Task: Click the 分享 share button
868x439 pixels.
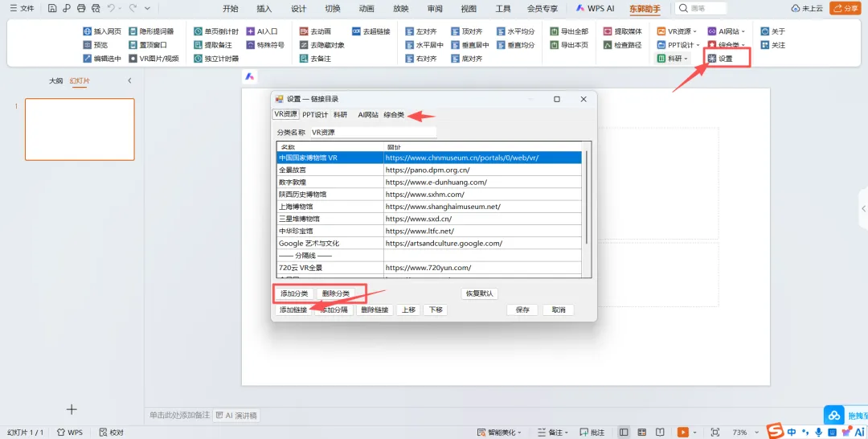Action: pyautogui.click(x=845, y=8)
